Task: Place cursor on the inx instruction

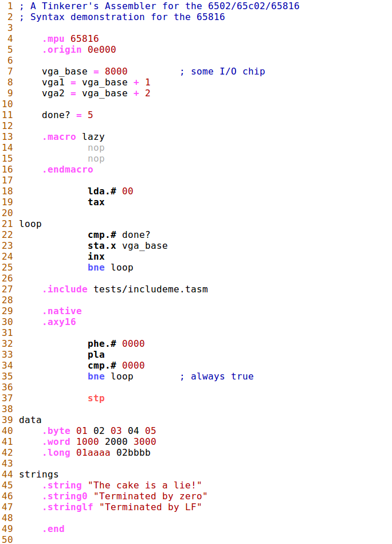Action: (x=96, y=257)
